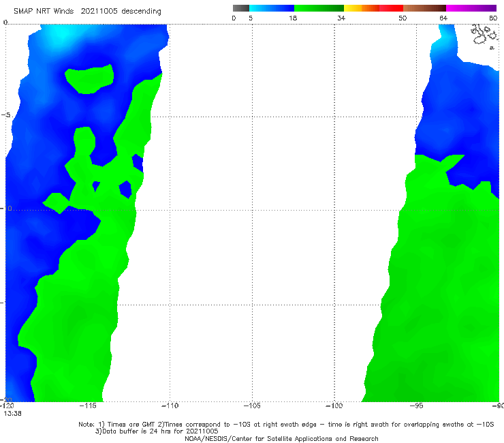
Task: Click the color bar label 50
Action: [x=403, y=18]
